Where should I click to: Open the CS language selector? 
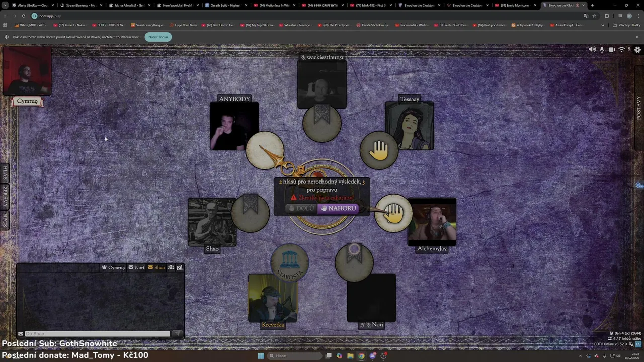(x=638, y=344)
